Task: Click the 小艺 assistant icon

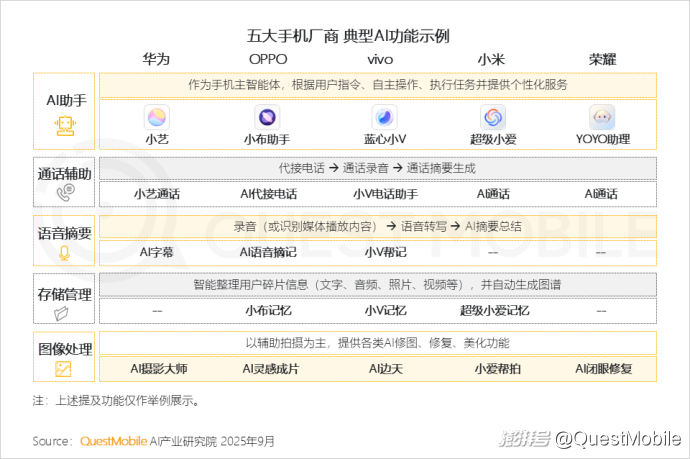Action: coord(157,117)
